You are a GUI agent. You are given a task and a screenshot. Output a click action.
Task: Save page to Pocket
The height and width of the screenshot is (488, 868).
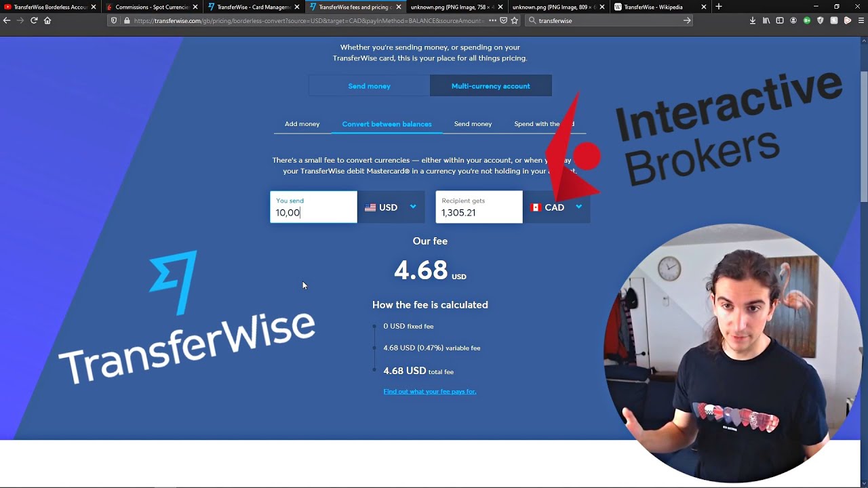[x=503, y=20]
